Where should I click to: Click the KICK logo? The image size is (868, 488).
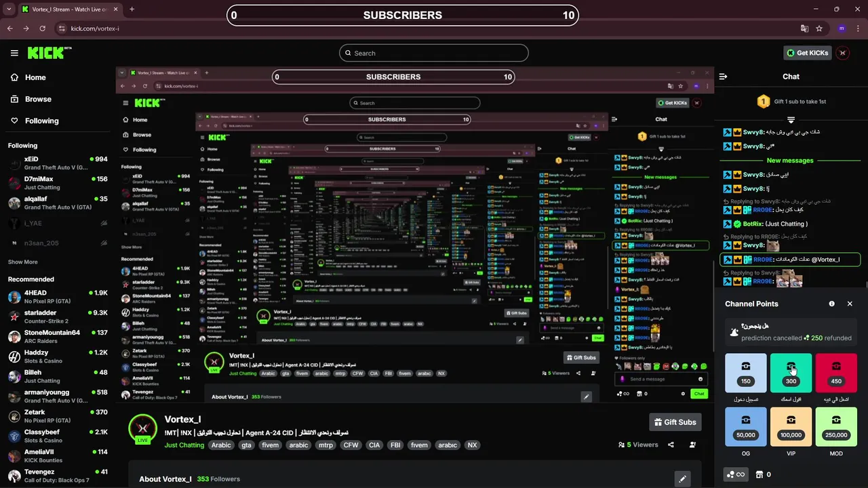point(50,53)
